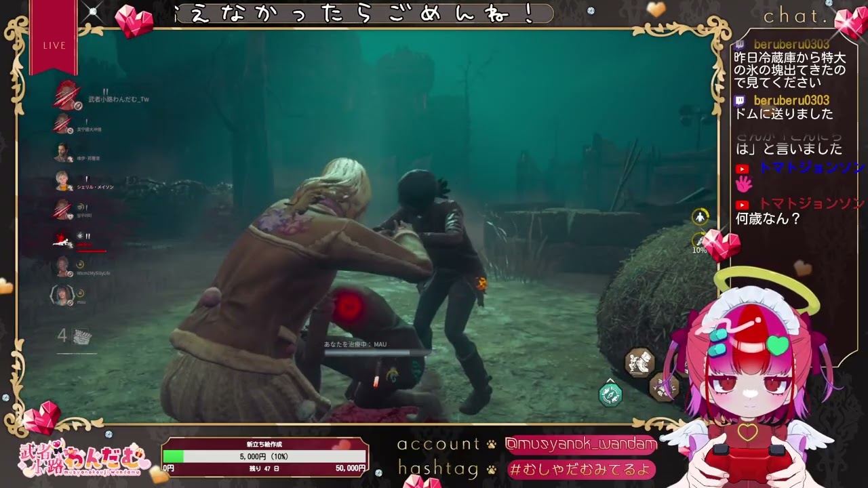
Task: Click the chat message 何歳なん？
Action: coord(768,219)
